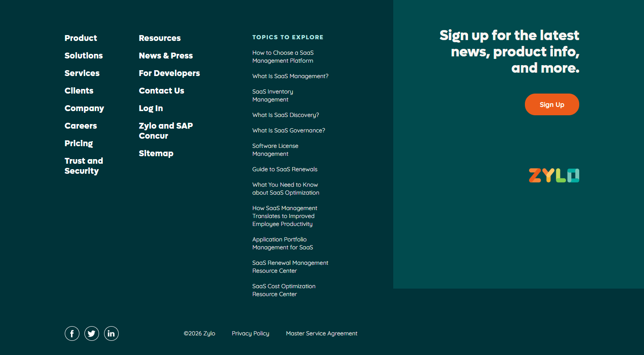Open the Master Service Agreement
This screenshot has width=644, height=355.
click(321, 333)
